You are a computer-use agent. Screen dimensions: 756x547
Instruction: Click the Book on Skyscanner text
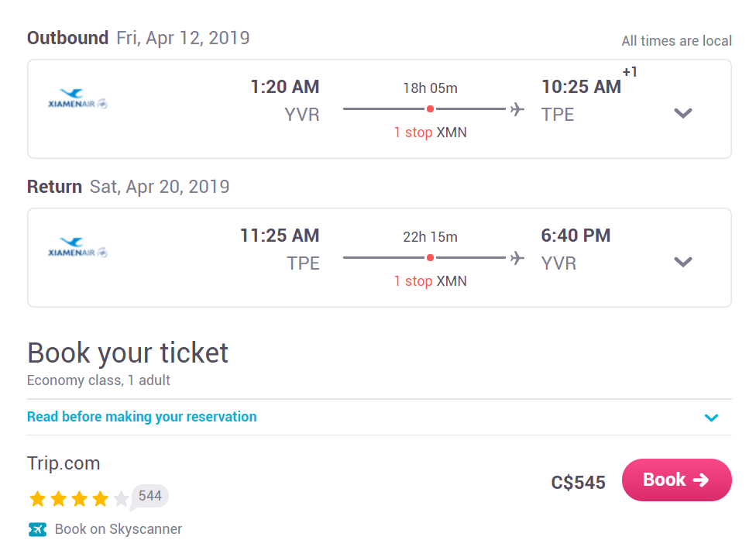tap(119, 529)
